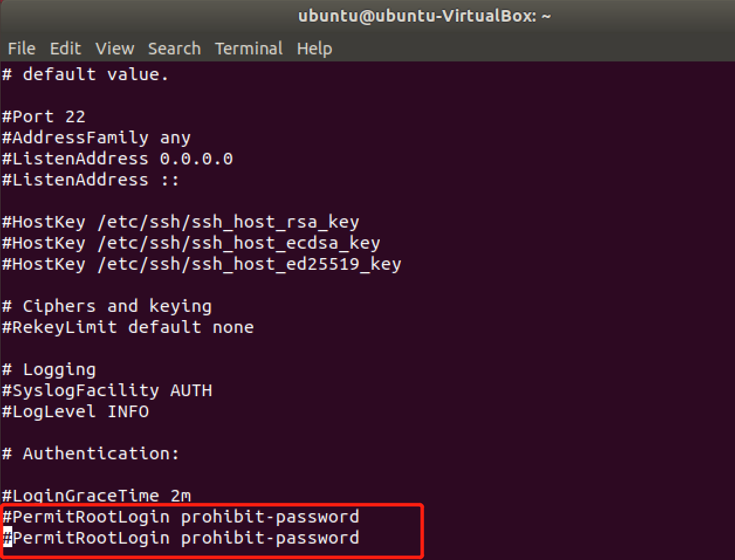Click the ssh_host_rsa_key path

228,222
